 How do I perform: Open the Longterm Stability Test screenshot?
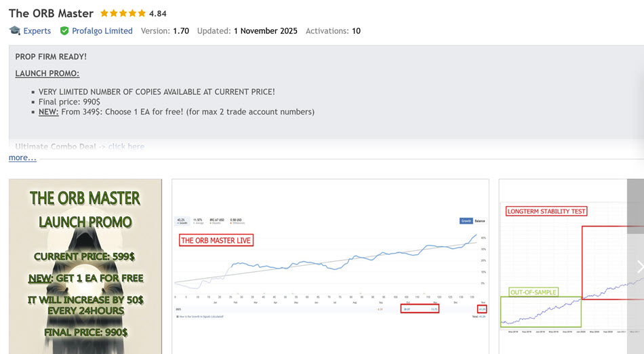click(x=571, y=267)
